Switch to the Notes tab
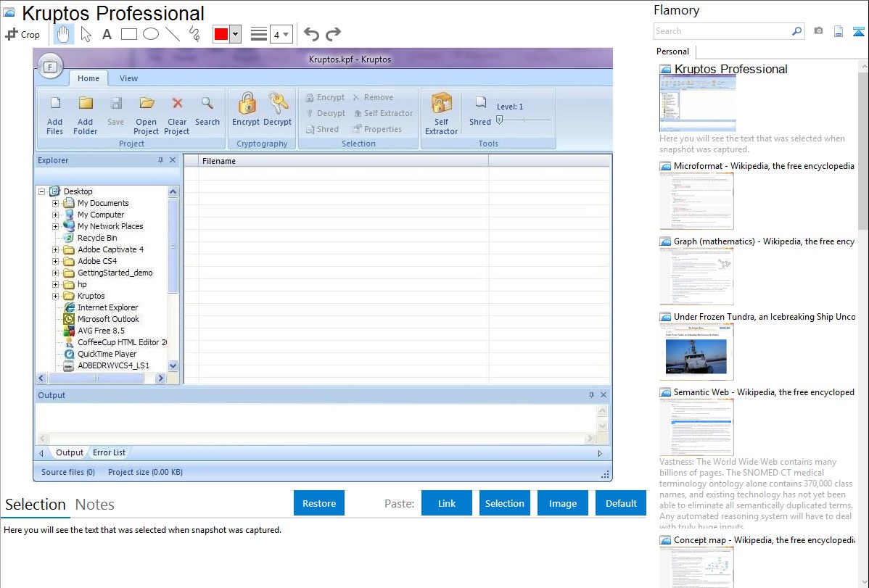This screenshot has height=588, width=869. pyautogui.click(x=95, y=505)
